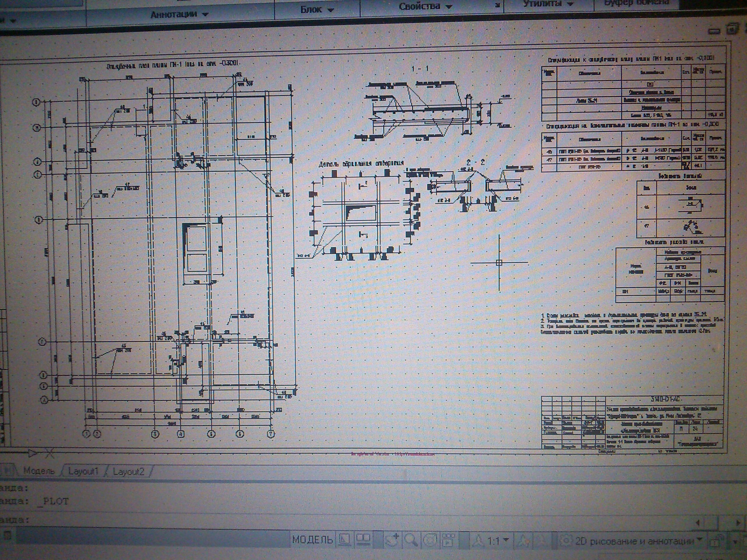This screenshot has width=747, height=560.
Task: Click the "2 - 2" section title in drawing
Action: [476, 162]
